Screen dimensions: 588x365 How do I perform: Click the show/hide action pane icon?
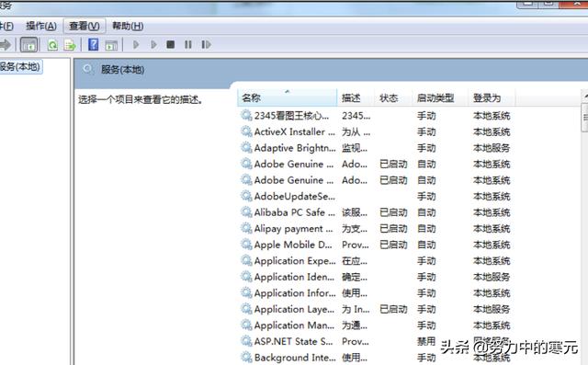point(111,45)
